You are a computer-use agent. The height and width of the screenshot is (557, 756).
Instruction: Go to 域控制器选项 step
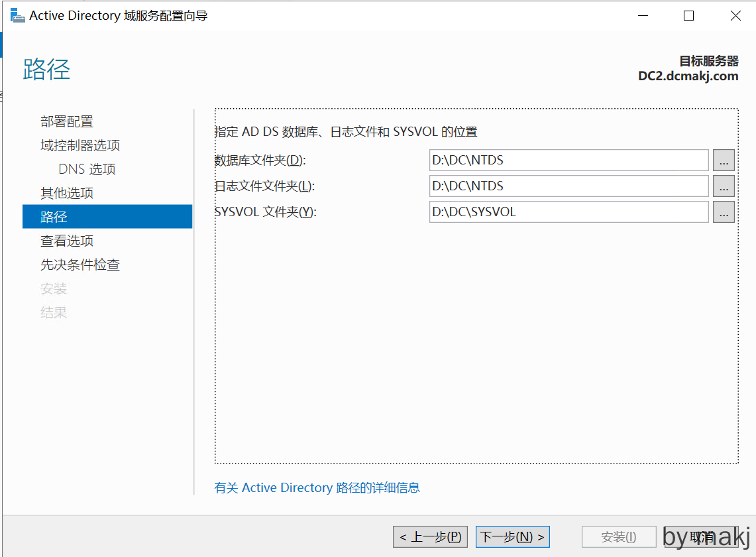80,145
